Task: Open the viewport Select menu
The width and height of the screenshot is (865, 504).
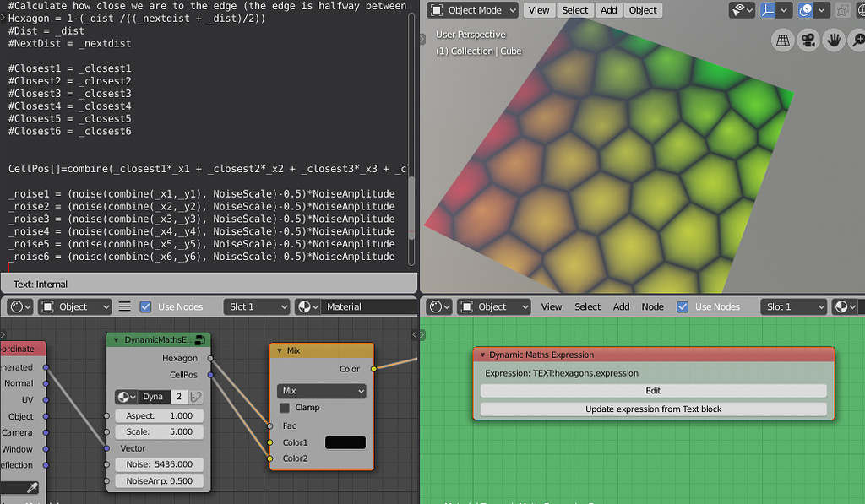Action: click(574, 10)
